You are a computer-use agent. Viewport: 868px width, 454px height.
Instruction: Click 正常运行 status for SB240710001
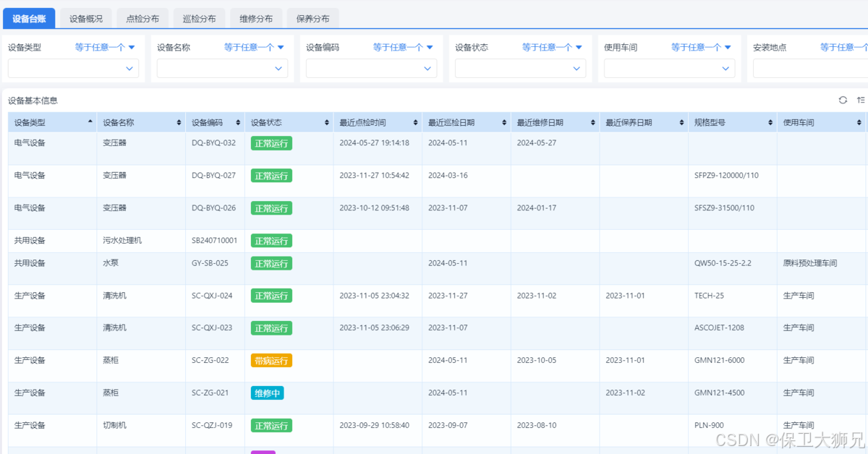click(271, 241)
